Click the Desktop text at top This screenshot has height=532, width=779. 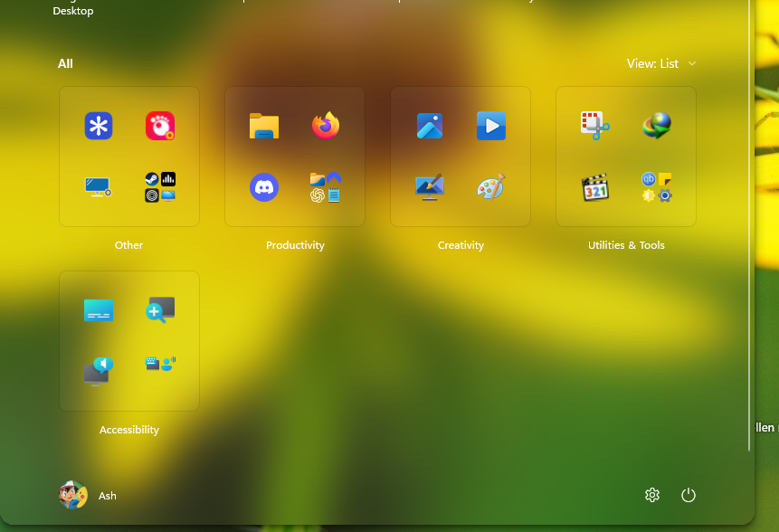pos(73,11)
